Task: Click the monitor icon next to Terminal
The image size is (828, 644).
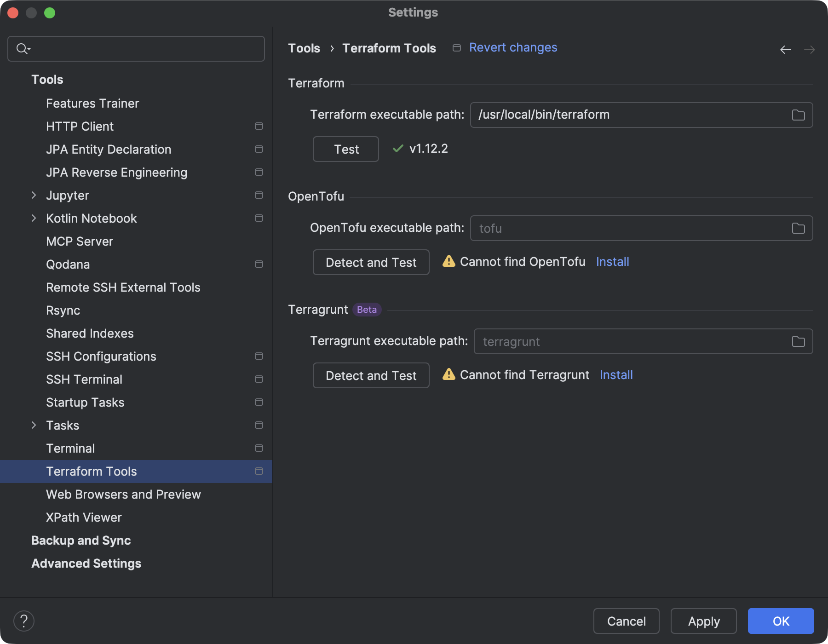Action: [x=259, y=448]
